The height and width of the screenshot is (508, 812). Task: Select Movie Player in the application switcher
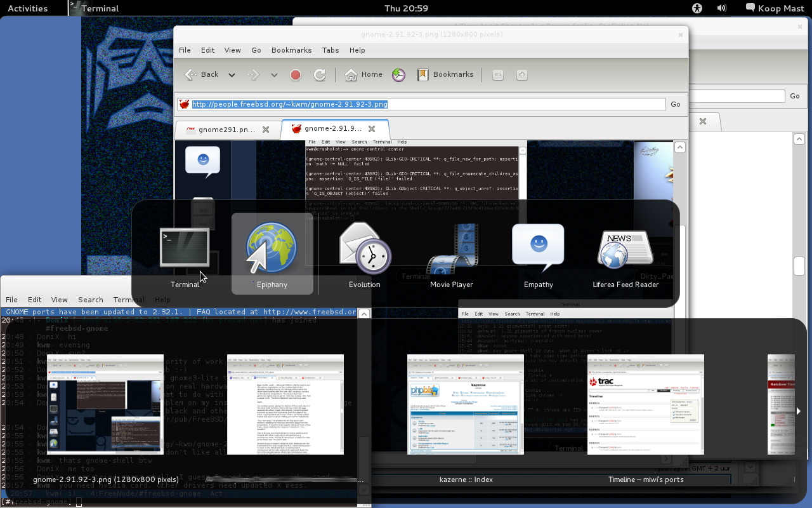pos(452,254)
